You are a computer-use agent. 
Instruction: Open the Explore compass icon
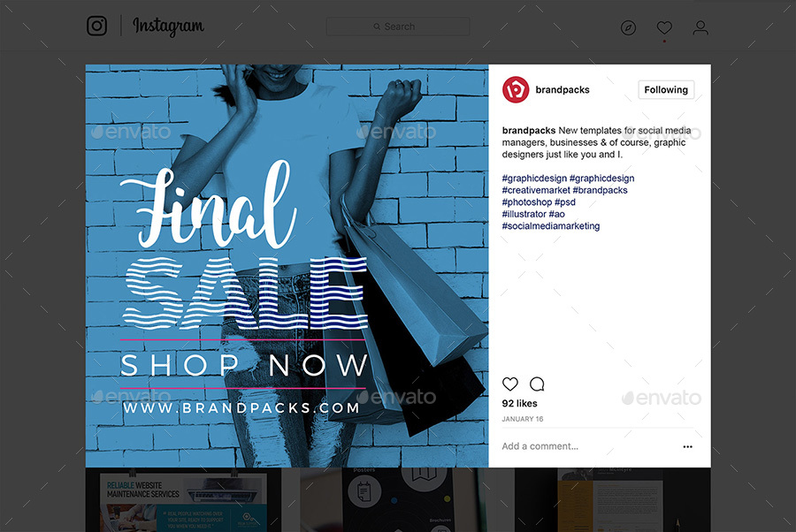click(x=628, y=27)
